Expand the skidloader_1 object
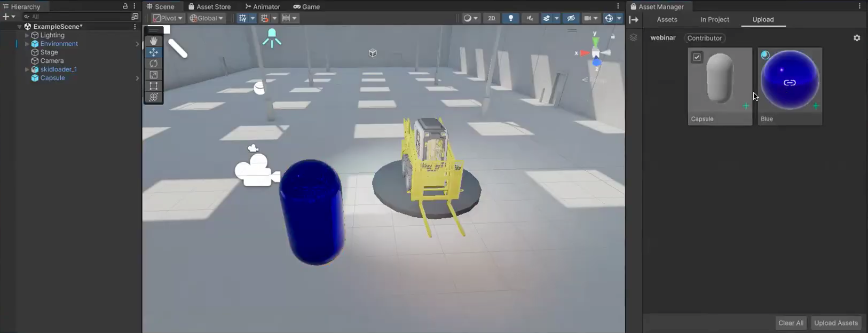Image resolution: width=868 pixels, height=333 pixels. [27, 69]
